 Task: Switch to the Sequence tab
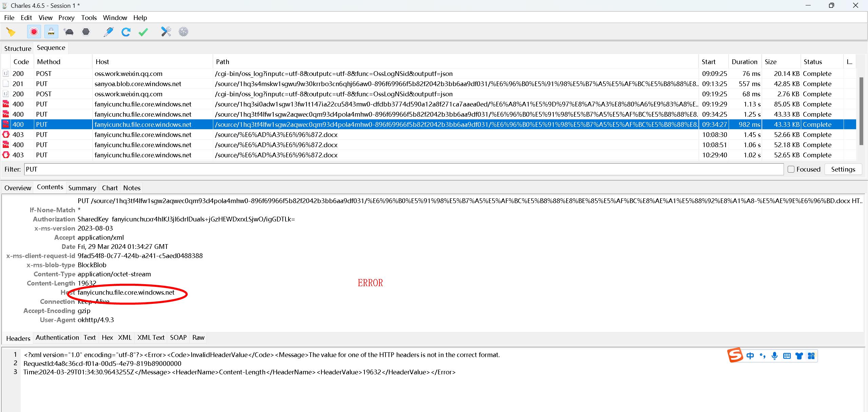(x=51, y=48)
